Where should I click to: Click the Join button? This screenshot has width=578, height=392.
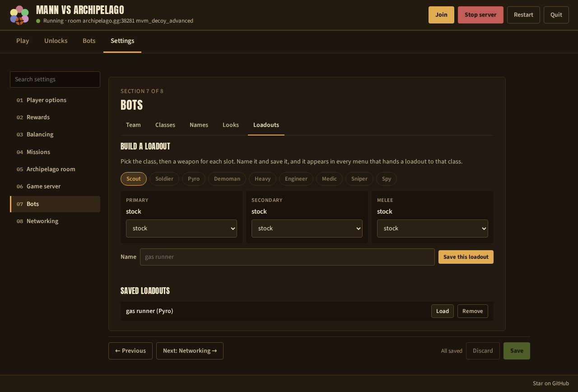(441, 15)
